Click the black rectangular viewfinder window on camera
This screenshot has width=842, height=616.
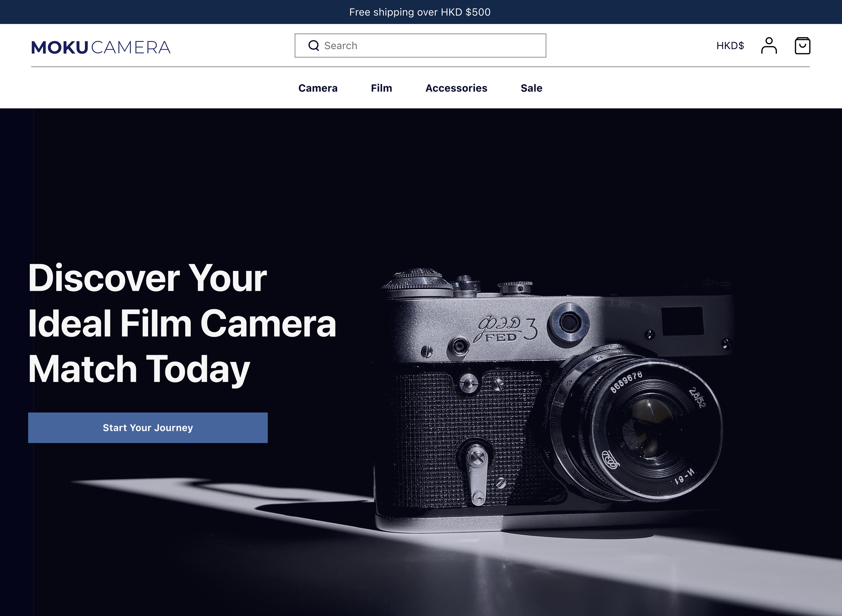point(682,321)
